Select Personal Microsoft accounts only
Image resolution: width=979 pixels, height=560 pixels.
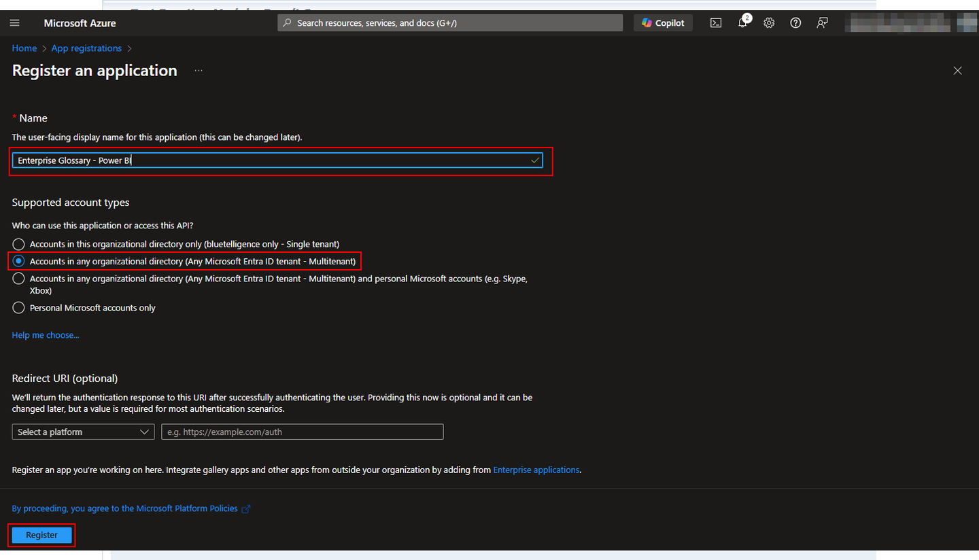point(19,308)
